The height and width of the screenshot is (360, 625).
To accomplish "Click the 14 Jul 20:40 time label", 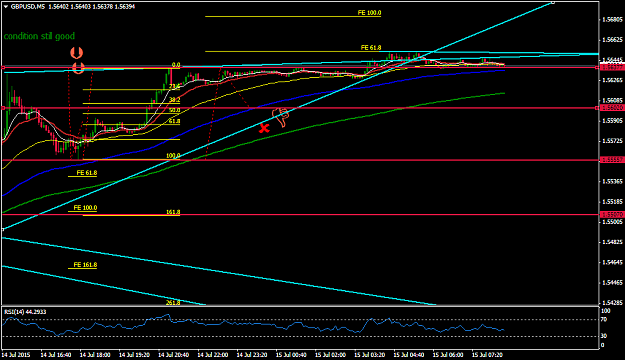I will (173, 354).
